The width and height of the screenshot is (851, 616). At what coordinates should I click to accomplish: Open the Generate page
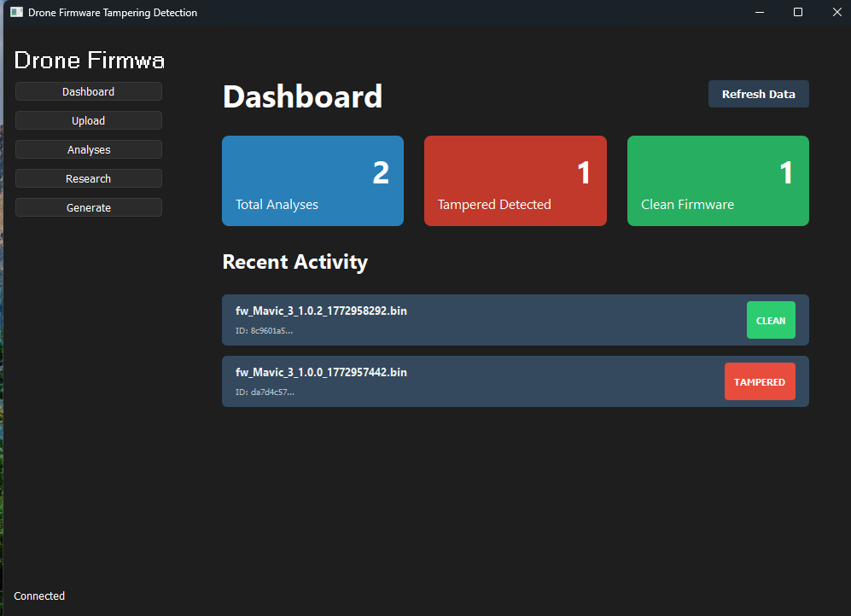point(88,207)
